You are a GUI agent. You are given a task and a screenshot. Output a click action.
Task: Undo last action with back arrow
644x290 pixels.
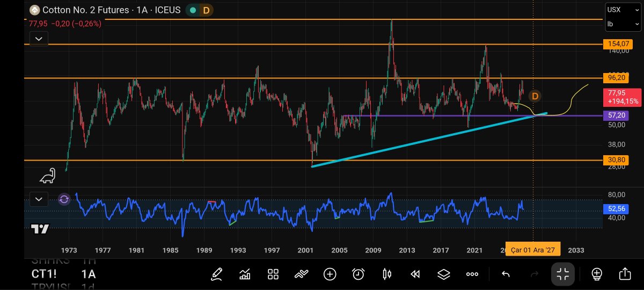pos(506,274)
